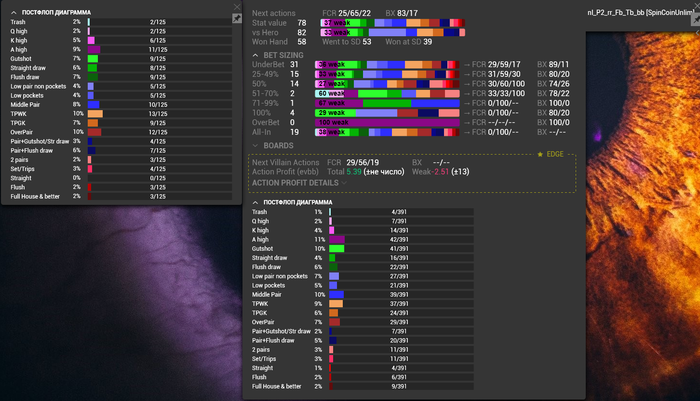Click Low pair non pockets 27/391 row
The image size is (700, 401).
(362, 276)
